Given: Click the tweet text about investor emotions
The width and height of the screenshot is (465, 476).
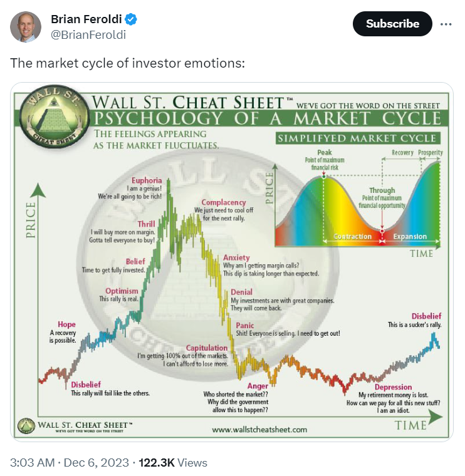Looking at the screenshot, I should pyautogui.click(x=127, y=63).
